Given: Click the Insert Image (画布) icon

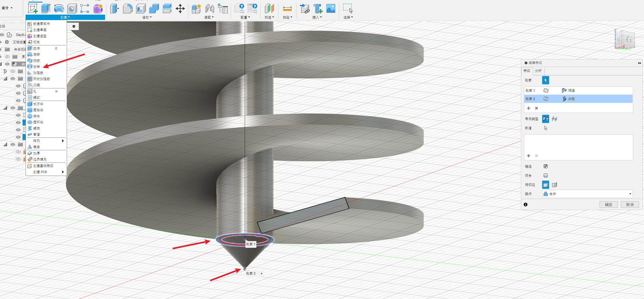Looking at the screenshot, I should (x=331, y=9).
